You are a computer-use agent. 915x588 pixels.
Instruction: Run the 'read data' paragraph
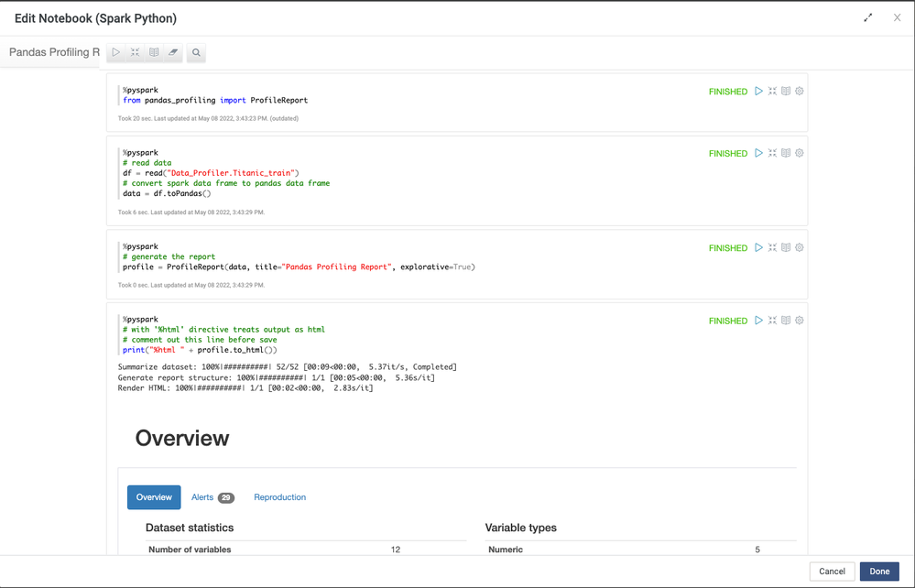758,154
